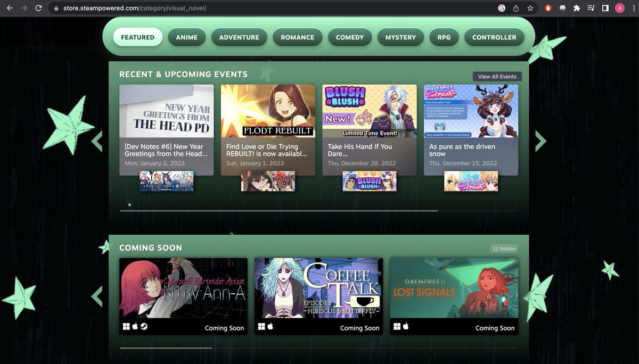639x364 pixels.
Task: Show previous Coming Soon games left chevron
Action: (x=97, y=296)
